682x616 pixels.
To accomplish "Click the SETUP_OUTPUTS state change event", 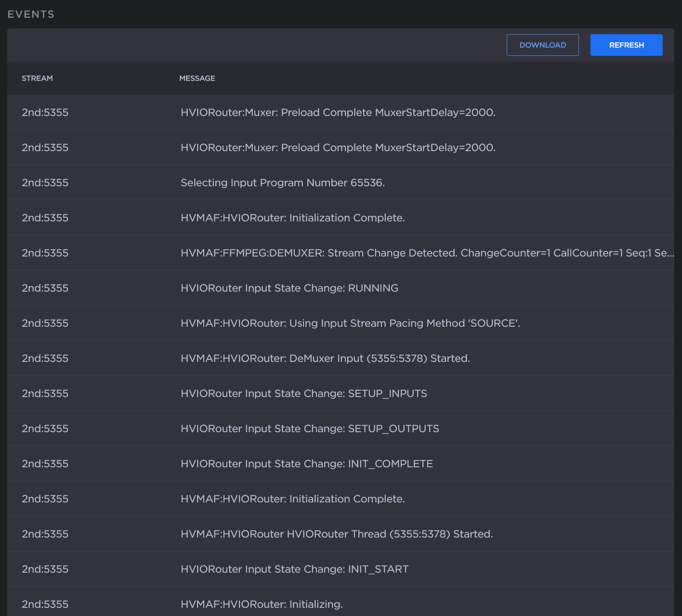I will click(310, 429).
